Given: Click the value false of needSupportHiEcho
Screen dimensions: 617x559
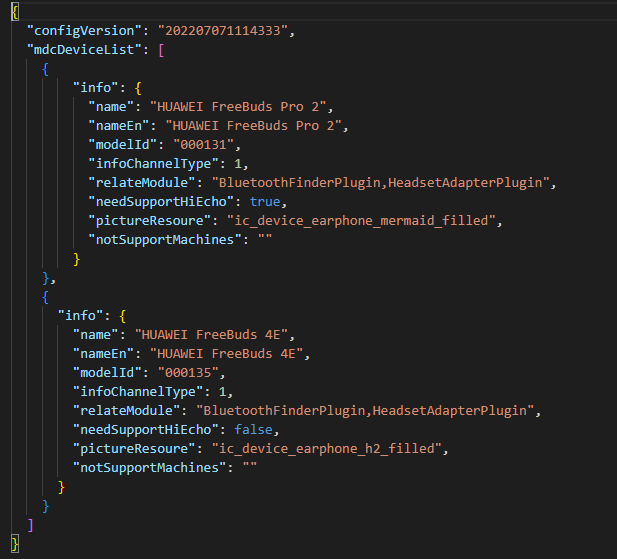Looking at the screenshot, I should point(253,430).
